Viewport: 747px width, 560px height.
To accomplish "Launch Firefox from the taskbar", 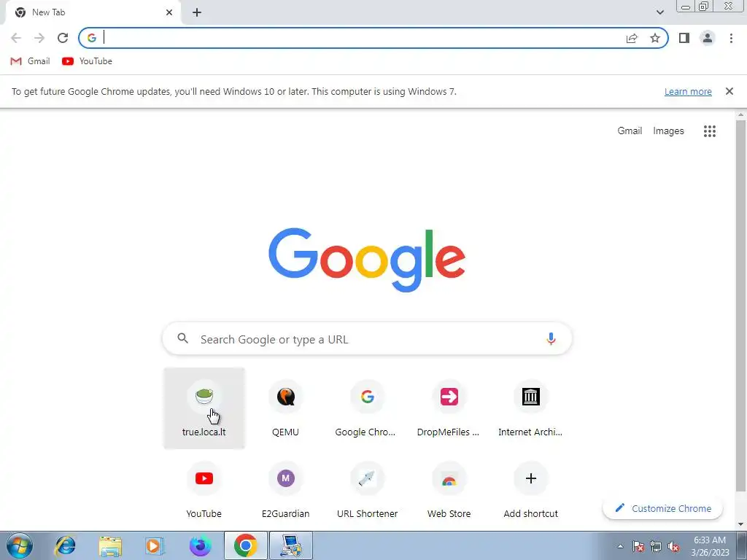I will 200,545.
